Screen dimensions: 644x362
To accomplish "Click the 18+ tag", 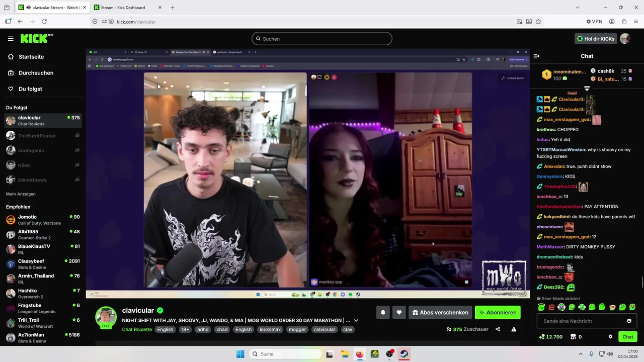I will (185, 329).
